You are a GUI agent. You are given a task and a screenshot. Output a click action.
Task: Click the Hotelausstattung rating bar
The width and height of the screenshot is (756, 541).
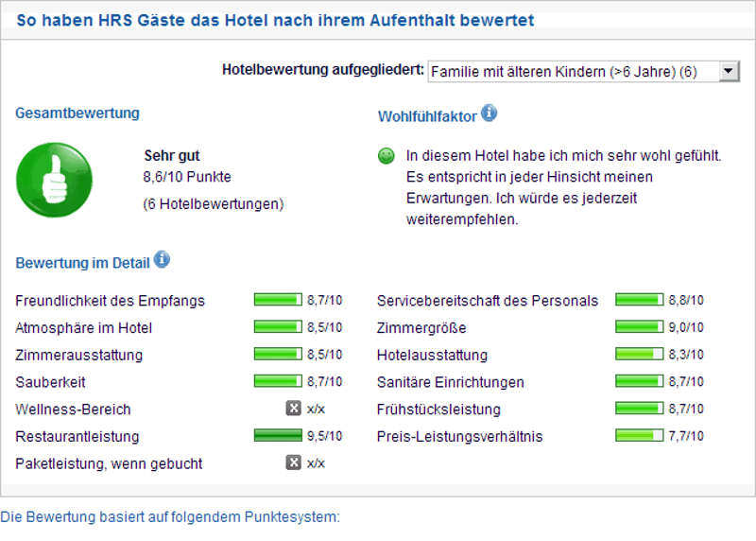tap(639, 355)
